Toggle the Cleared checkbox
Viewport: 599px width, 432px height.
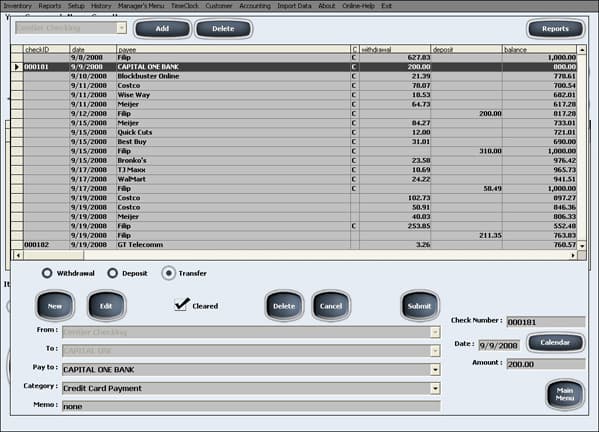181,305
